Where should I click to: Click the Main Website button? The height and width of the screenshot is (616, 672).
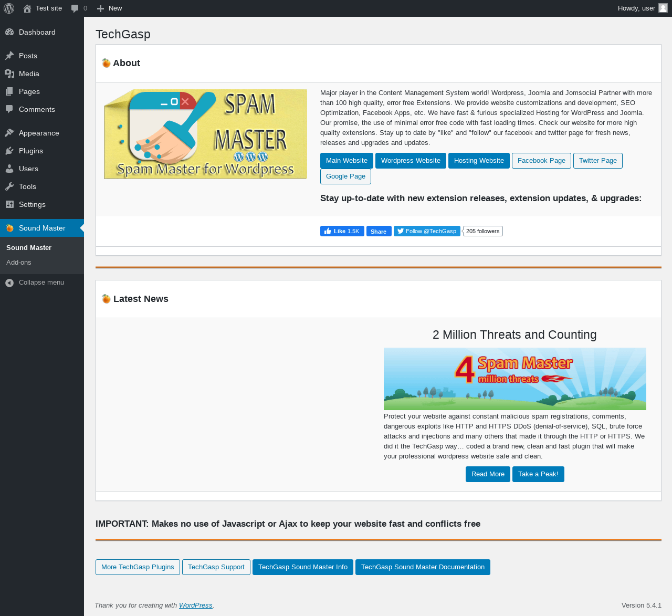(x=346, y=161)
